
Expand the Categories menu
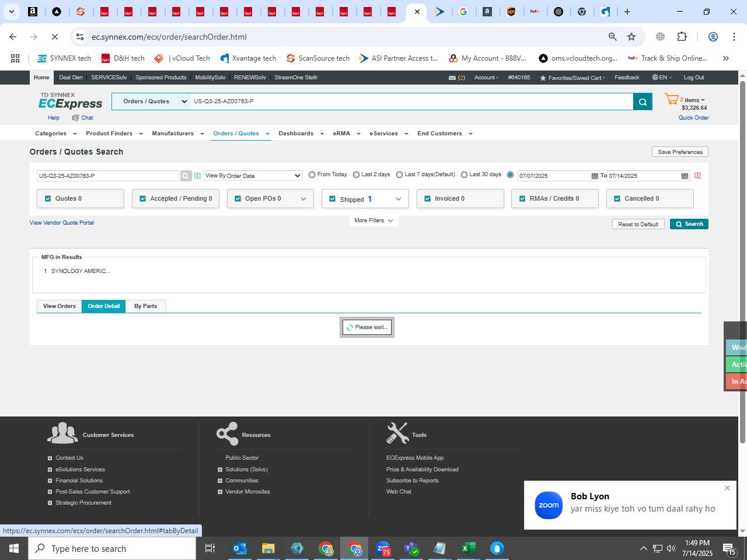coord(56,134)
